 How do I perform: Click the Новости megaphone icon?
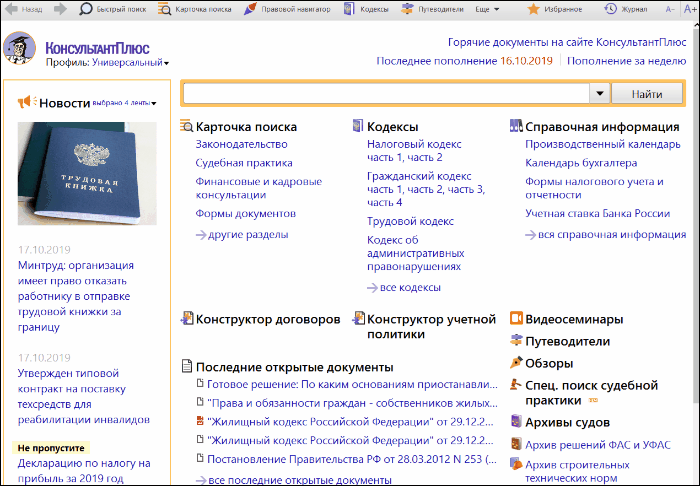[27, 102]
